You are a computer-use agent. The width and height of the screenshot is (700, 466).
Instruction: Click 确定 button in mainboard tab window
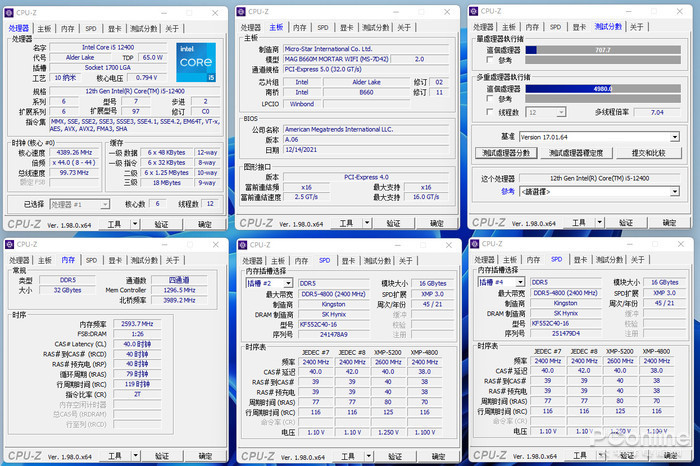click(437, 223)
